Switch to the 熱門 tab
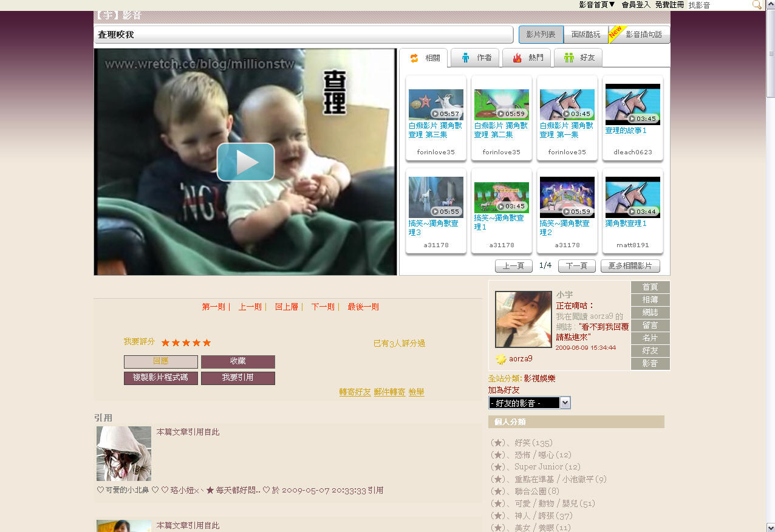 [x=527, y=58]
